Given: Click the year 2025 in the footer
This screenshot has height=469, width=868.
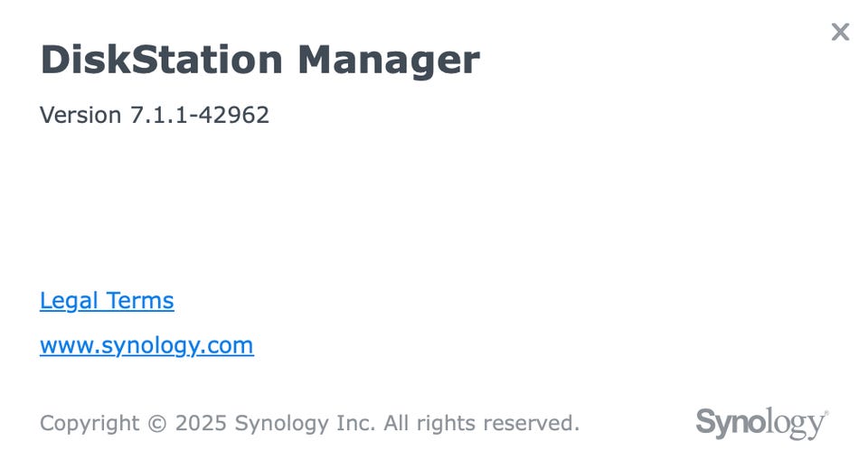Looking at the screenshot, I should click(x=202, y=423).
